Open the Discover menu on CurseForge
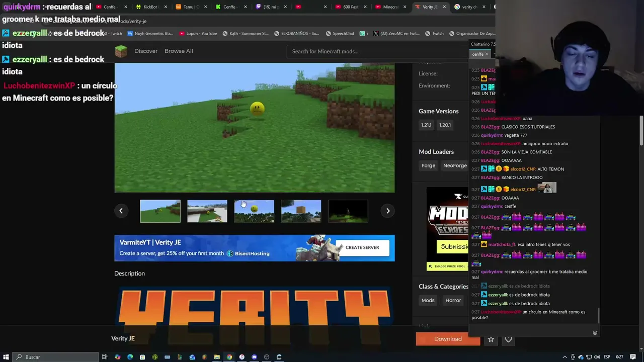Screen dimensions: 644x362 click(x=146, y=51)
